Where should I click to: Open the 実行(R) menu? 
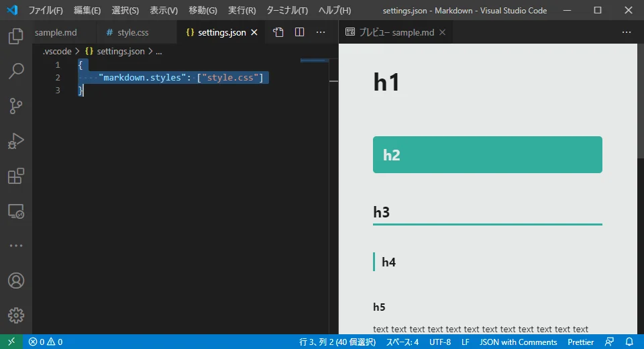[242, 10]
